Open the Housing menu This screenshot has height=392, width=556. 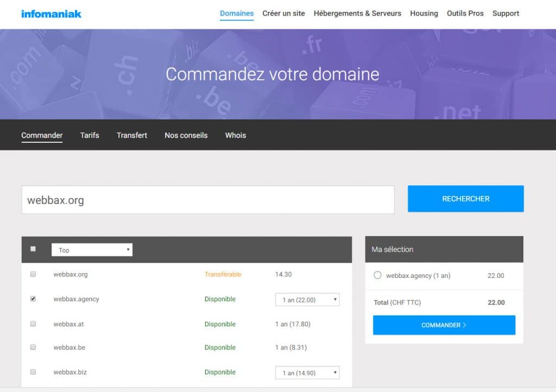(x=424, y=14)
